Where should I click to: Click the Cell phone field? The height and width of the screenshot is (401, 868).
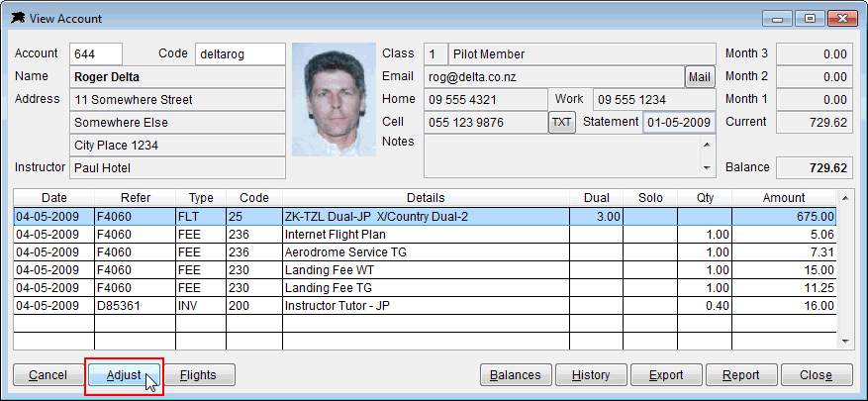pos(486,123)
